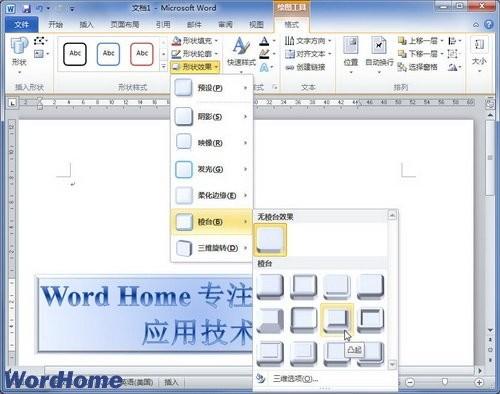The height and width of the screenshot is (394, 500).
Task: Switch to the 审阅 tab
Action: [x=225, y=24]
